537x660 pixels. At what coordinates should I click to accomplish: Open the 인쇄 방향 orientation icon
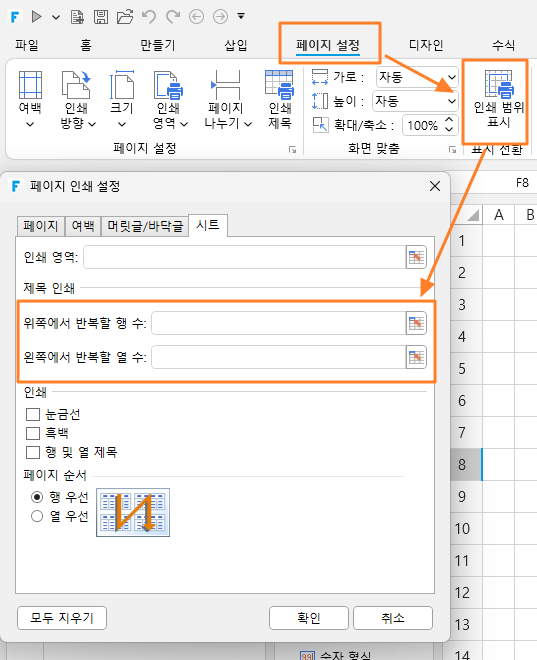[76, 85]
